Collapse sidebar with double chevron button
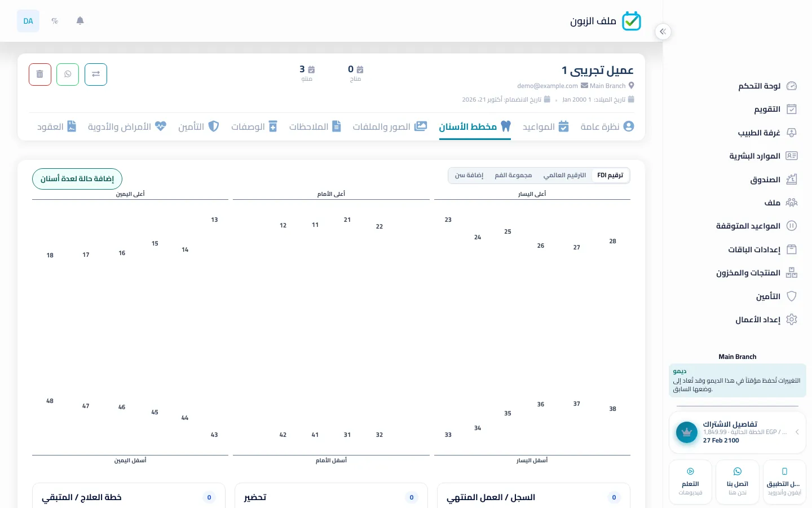 [x=663, y=32]
